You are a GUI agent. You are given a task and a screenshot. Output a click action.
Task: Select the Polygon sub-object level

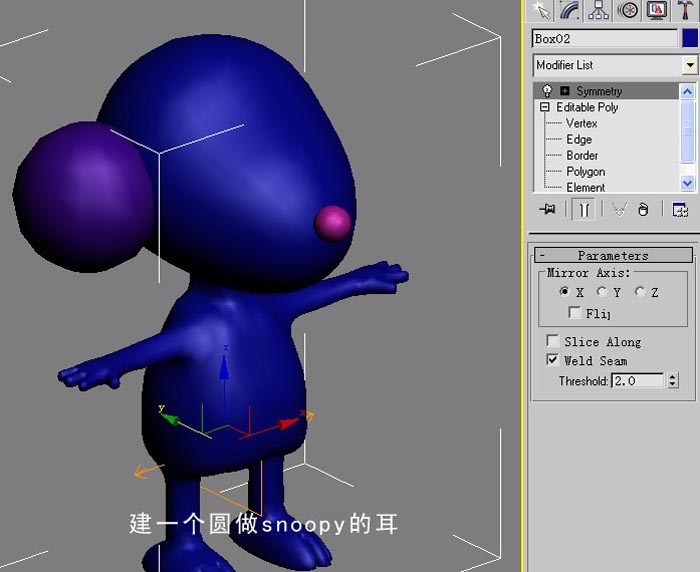click(586, 171)
